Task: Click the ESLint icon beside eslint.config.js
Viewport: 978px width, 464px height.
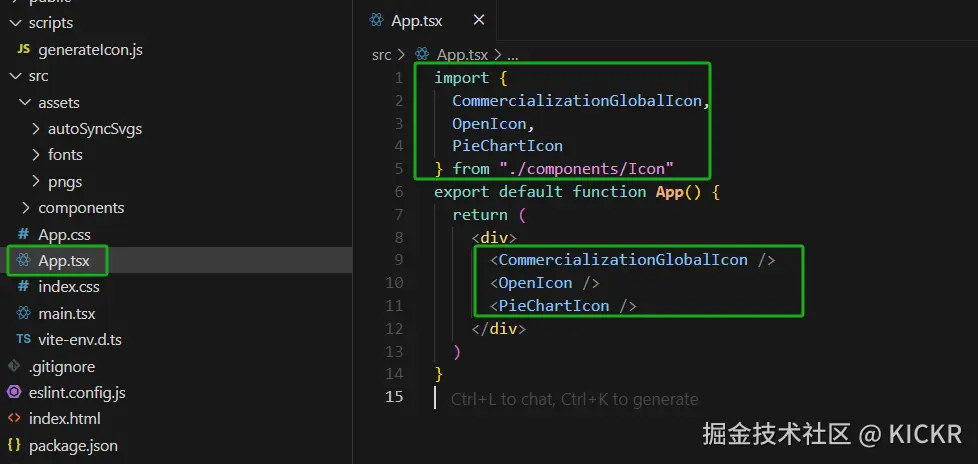Action: tap(14, 392)
